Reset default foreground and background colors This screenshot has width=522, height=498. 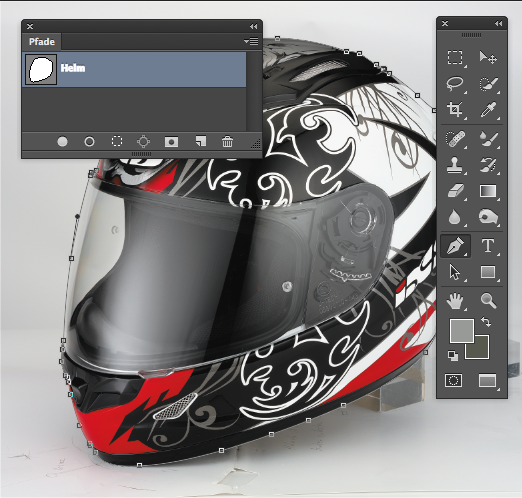point(453,356)
